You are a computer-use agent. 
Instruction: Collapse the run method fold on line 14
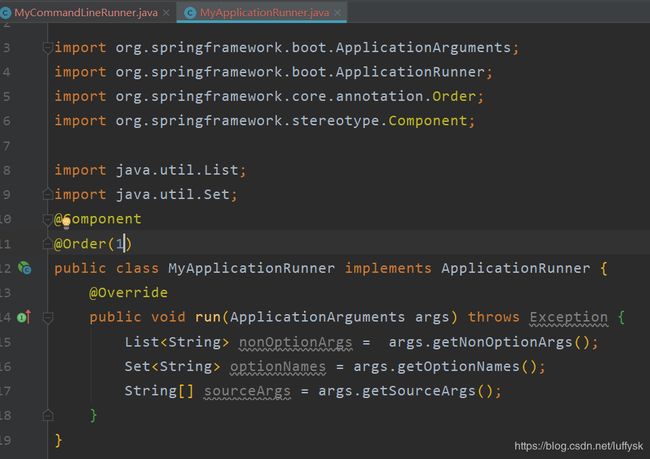[x=48, y=318]
